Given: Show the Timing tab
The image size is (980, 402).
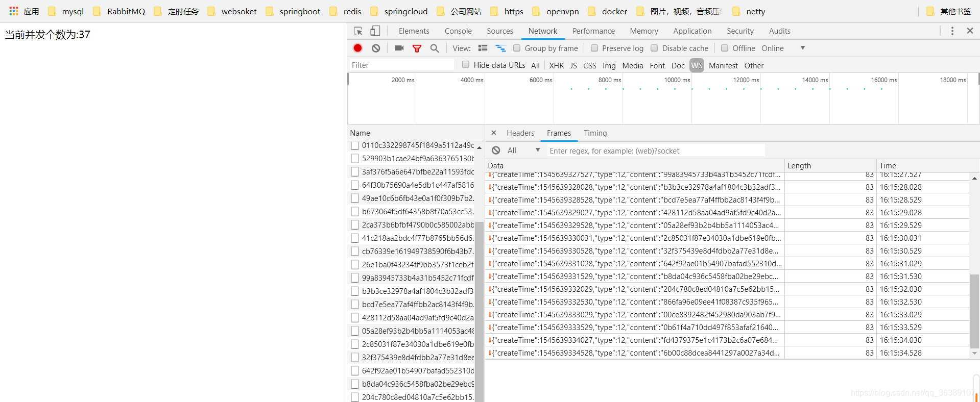Looking at the screenshot, I should click(x=595, y=133).
